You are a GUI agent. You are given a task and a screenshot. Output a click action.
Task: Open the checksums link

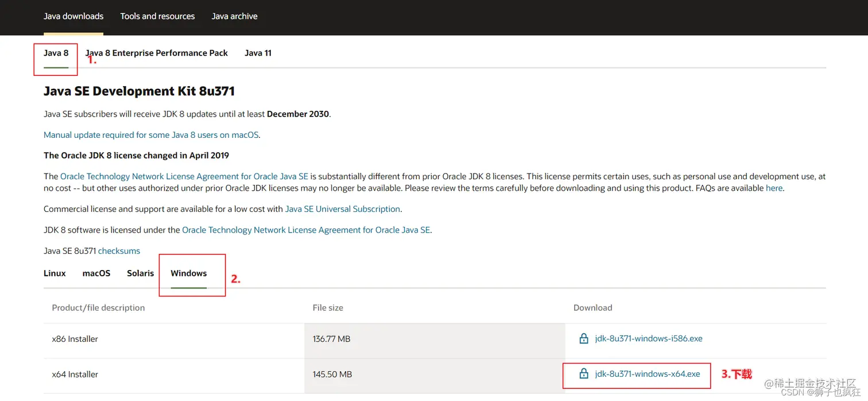(119, 251)
